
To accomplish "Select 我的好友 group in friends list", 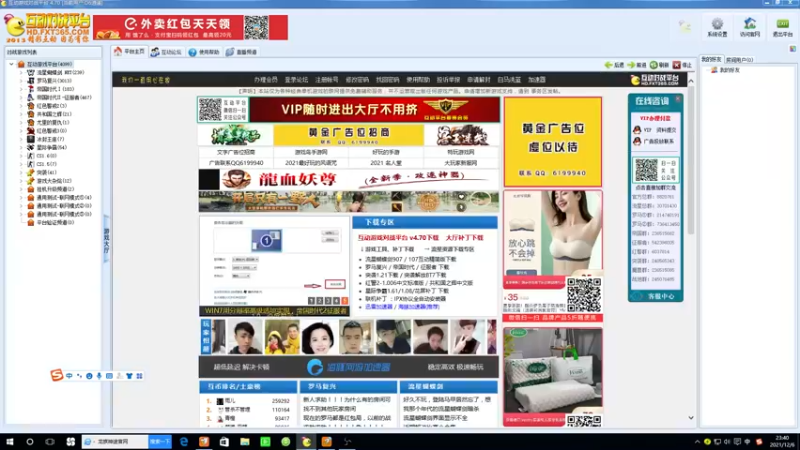I will pos(729,70).
